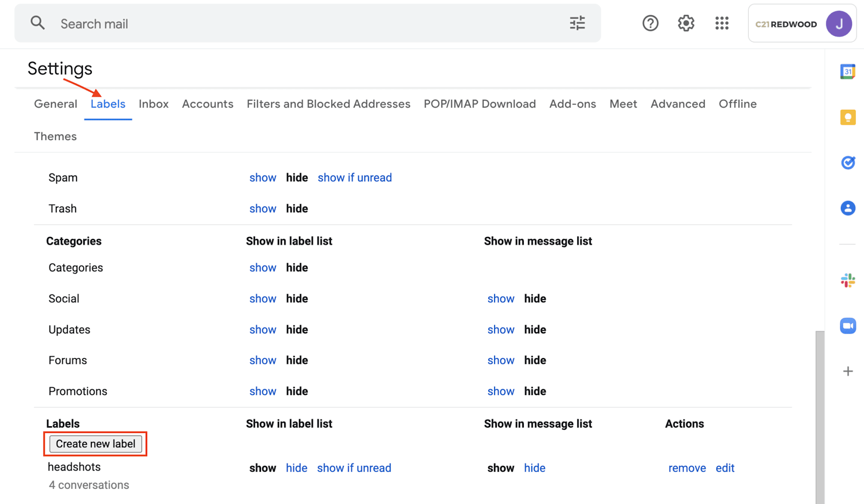Open Contacts side panel icon
This screenshot has width=864, height=504.
pyautogui.click(x=847, y=208)
